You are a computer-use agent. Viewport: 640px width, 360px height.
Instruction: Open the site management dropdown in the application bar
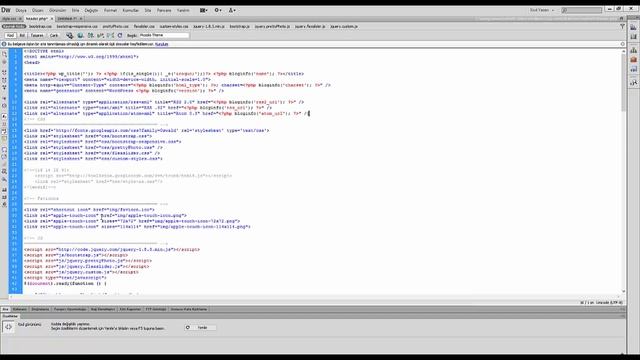click(232, 10)
